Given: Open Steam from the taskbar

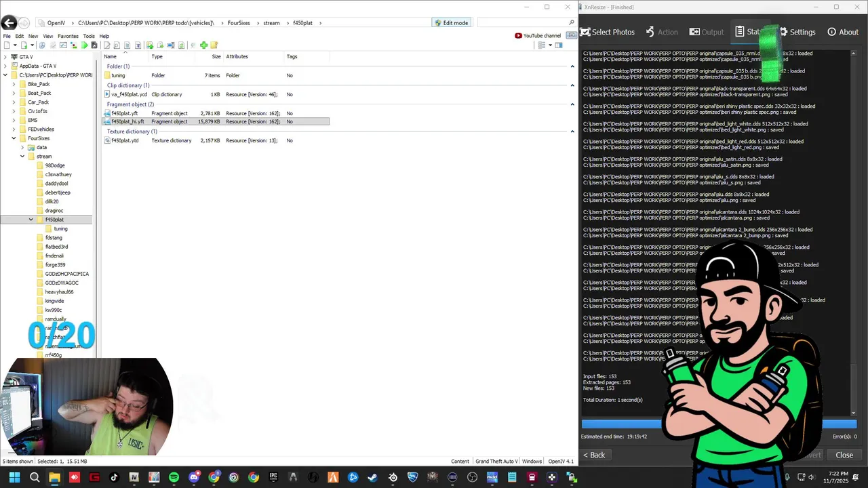Looking at the screenshot, I should point(373,477).
